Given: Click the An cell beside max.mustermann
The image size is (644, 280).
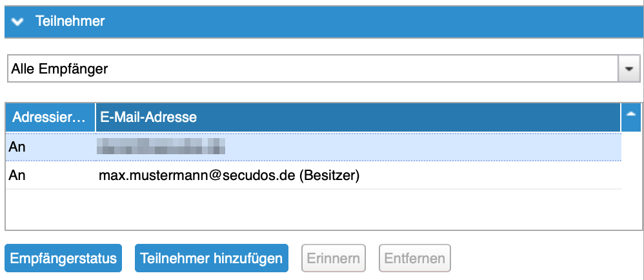Looking at the screenshot, I should click(x=17, y=175).
